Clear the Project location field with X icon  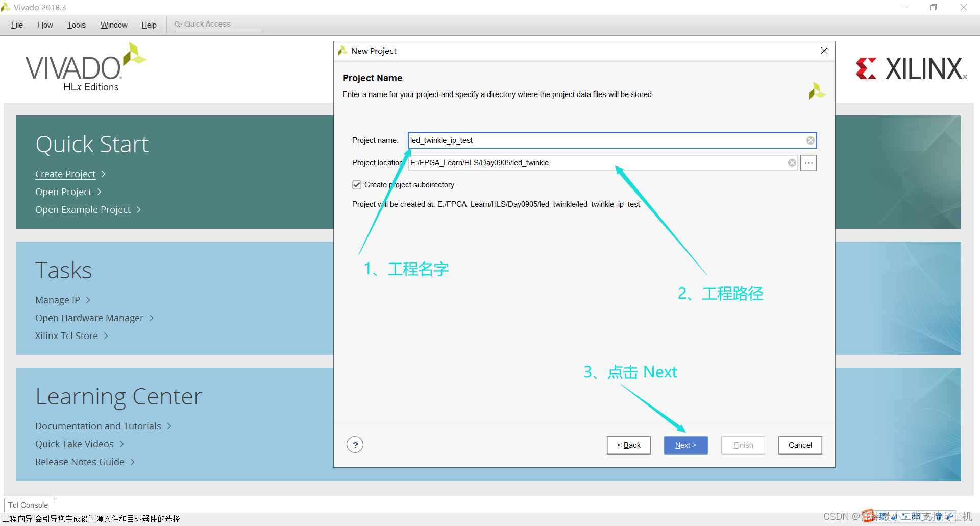[792, 163]
